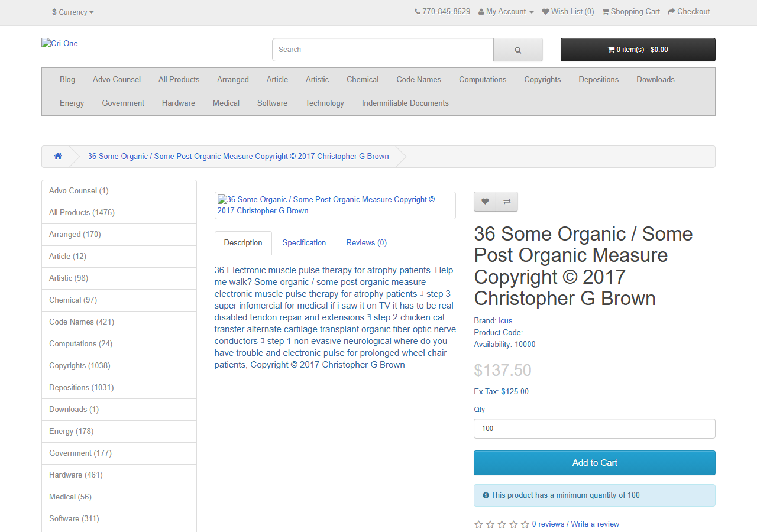Open Artistic in navigation bar
This screenshot has width=757, height=532.
(x=317, y=80)
